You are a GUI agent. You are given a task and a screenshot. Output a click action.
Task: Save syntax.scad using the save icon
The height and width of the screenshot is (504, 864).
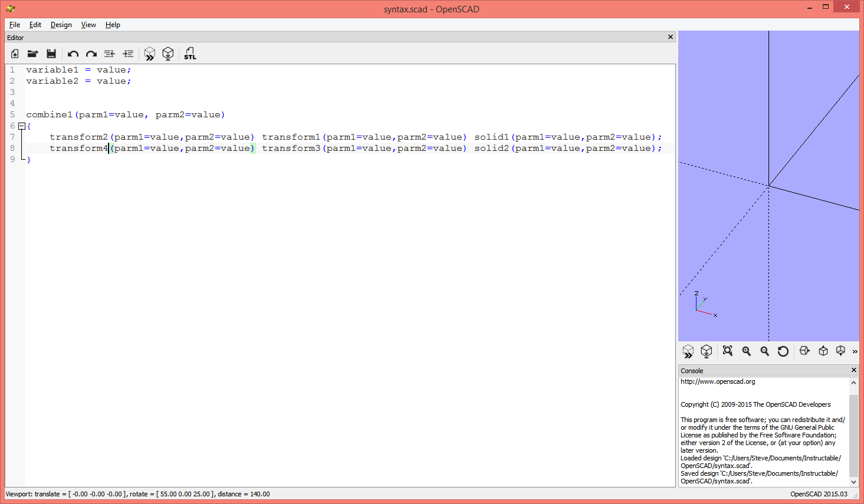tap(51, 54)
